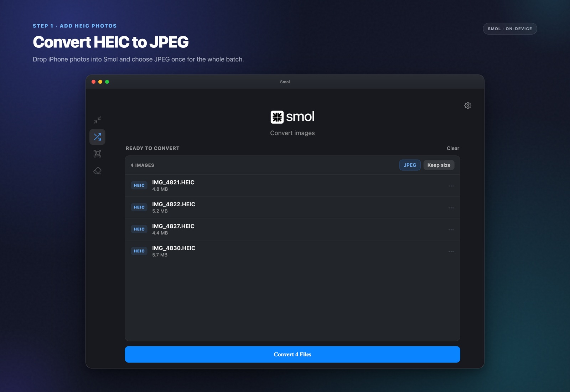Viewport: 570px width, 392px height.
Task: Open the Compress images tool in sidebar
Action: pos(97,120)
